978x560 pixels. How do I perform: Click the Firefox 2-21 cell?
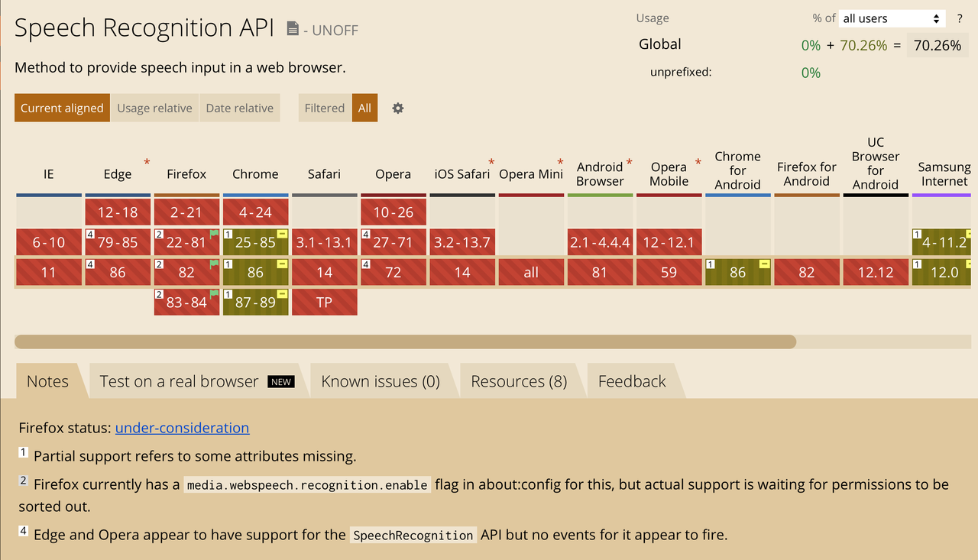click(186, 212)
